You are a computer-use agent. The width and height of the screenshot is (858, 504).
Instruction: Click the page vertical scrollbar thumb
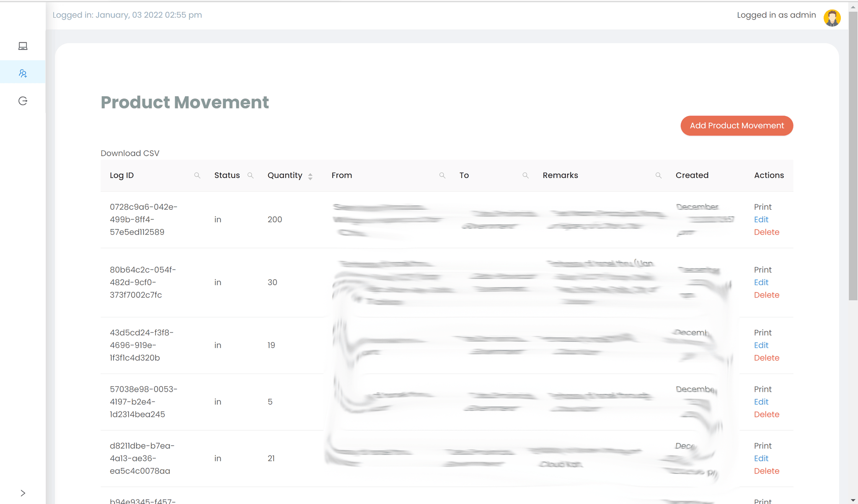[x=853, y=156]
